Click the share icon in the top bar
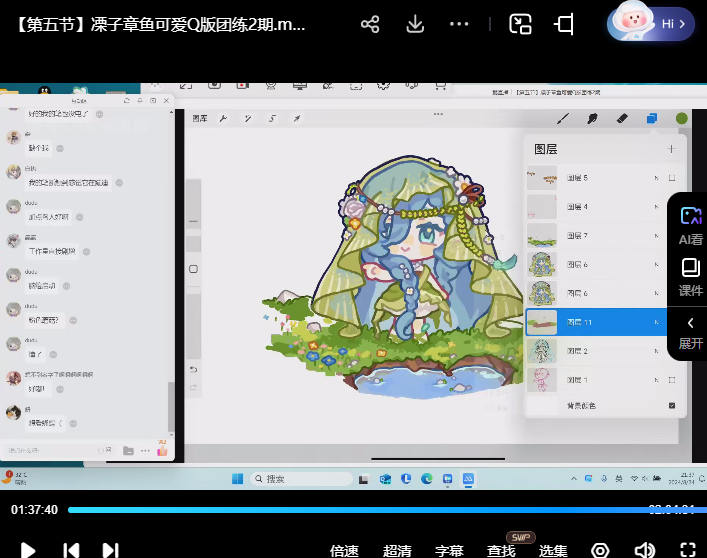 (x=370, y=24)
